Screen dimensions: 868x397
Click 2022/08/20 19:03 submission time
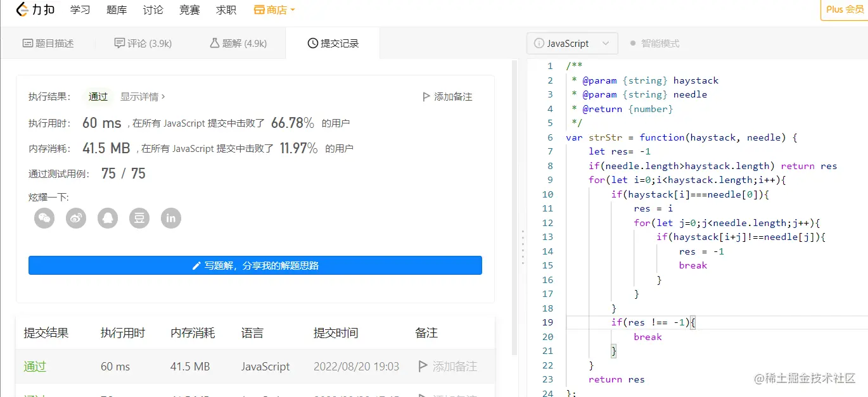click(x=357, y=367)
